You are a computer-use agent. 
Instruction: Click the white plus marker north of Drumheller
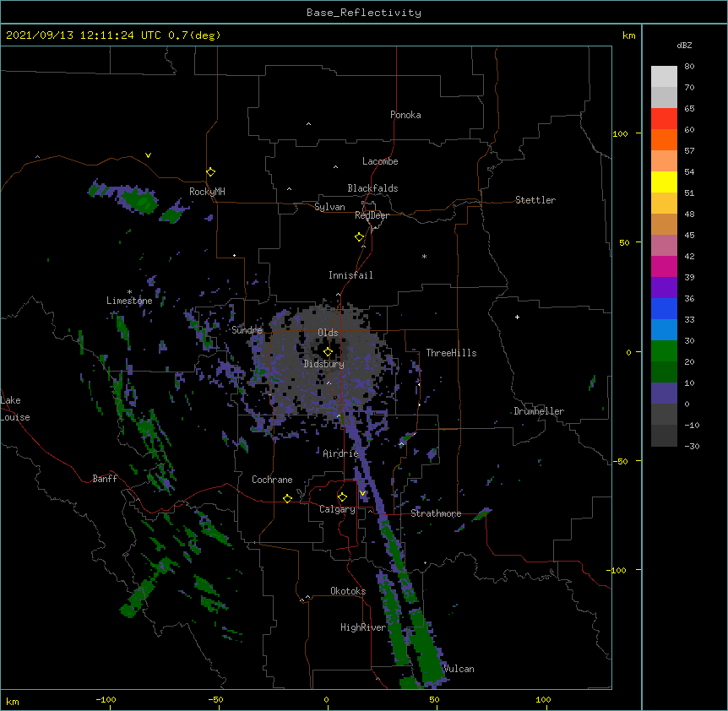pyautogui.click(x=517, y=317)
